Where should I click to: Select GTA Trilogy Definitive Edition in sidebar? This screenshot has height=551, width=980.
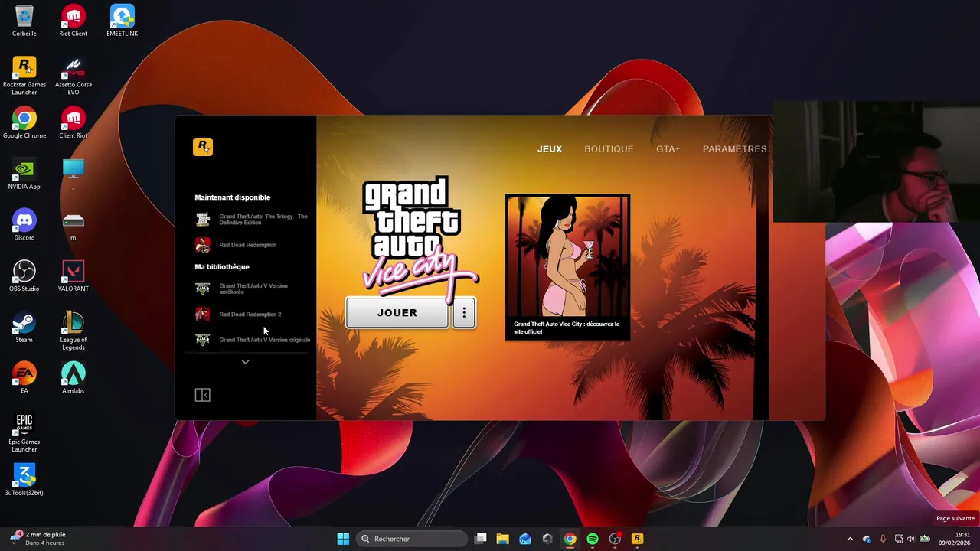click(x=252, y=220)
